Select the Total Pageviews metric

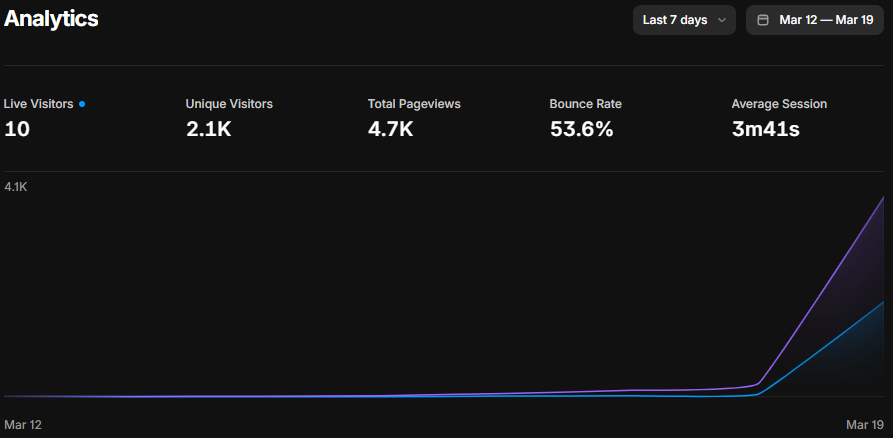(414, 118)
